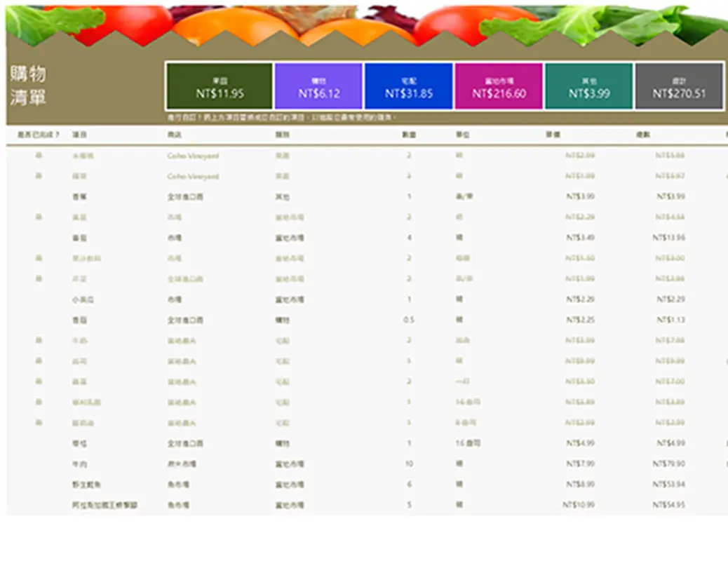728x561 pixels.
Task: Click the 0.5 quantity cell
Action: pyautogui.click(x=408, y=320)
